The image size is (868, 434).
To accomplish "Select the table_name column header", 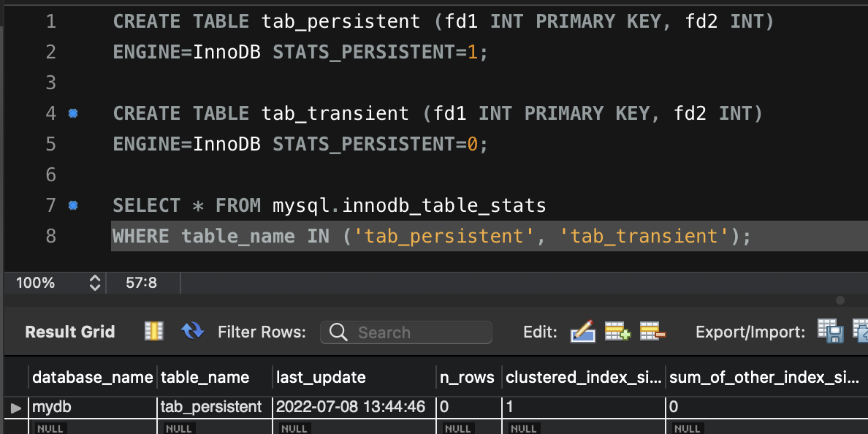I will 205,377.
